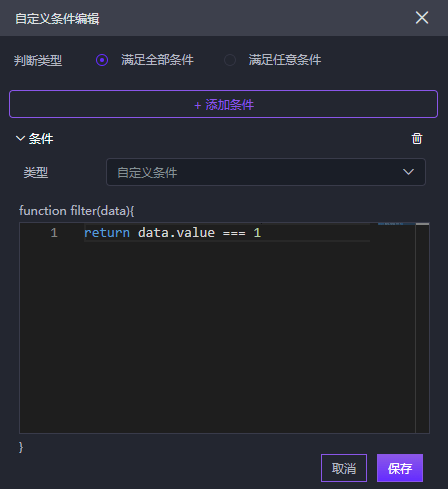Viewport: 448px width, 489px height.
Task: Select the 满足全部条件 radio option
Action: point(102,60)
